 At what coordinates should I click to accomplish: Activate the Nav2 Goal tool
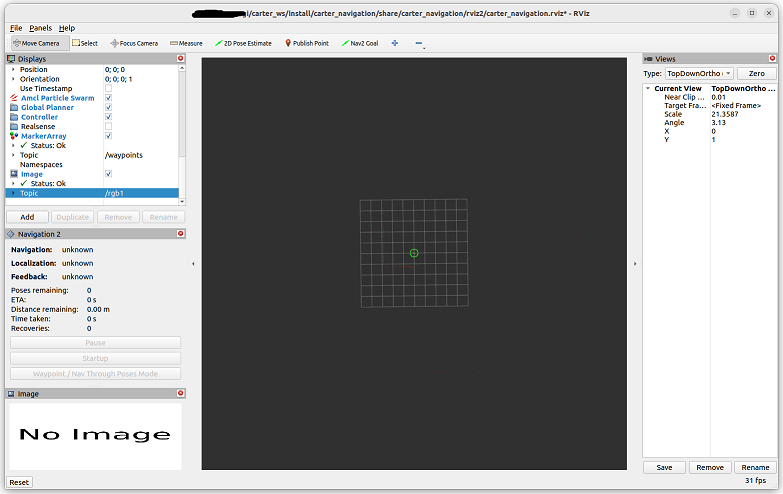pyautogui.click(x=360, y=43)
